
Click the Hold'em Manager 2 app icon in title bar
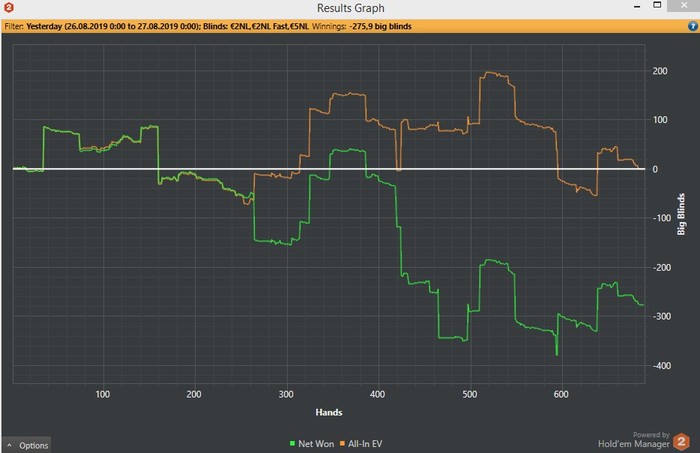click(8, 7)
